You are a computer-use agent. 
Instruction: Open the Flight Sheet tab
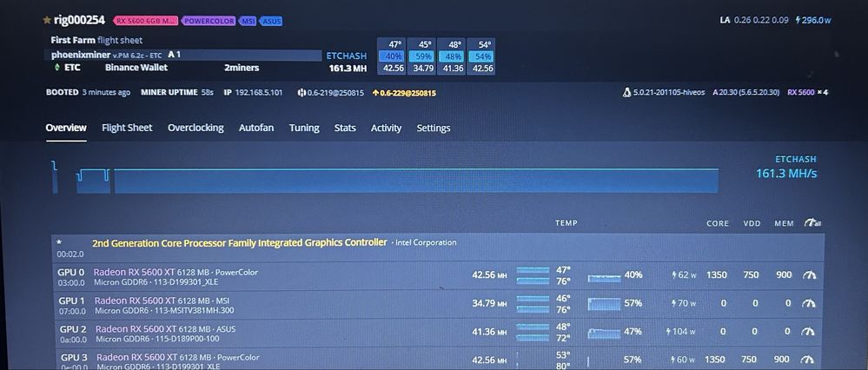click(x=127, y=128)
